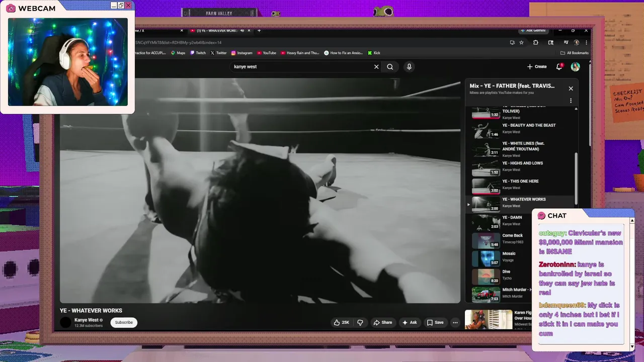Open the Mix playlist three-dot options

point(571,101)
